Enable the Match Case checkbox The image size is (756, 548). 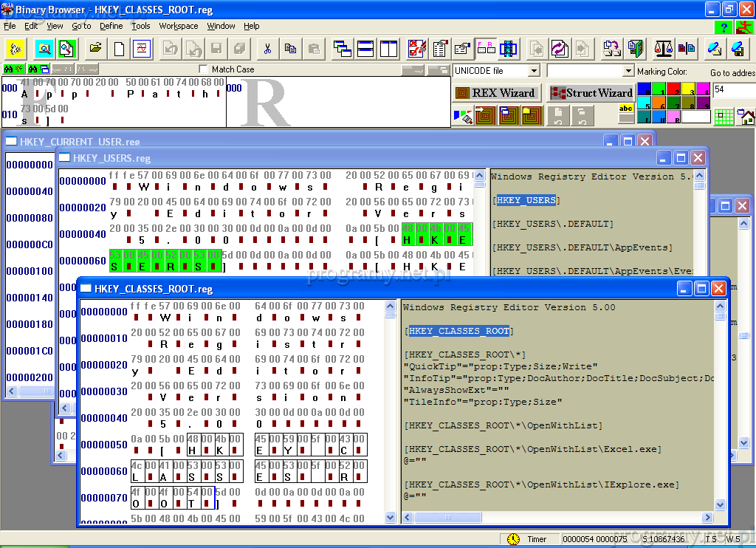(204, 69)
